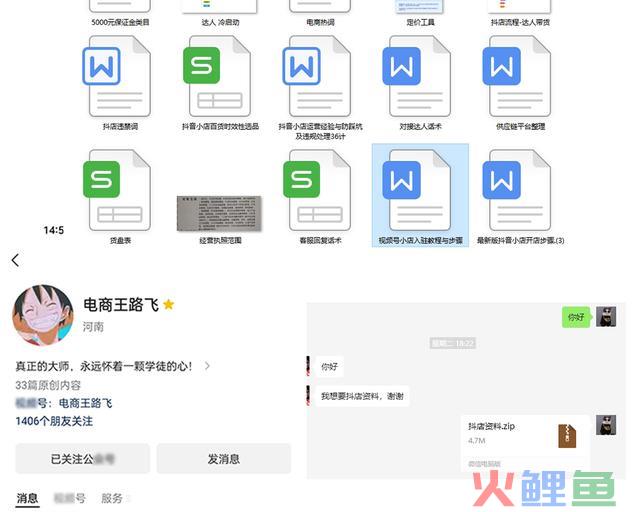This screenshot has width=640, height=512.
Task: Select the 抖音小店百货时效性选品 spreadsheet icon
Action: click(x=217, y=76)
